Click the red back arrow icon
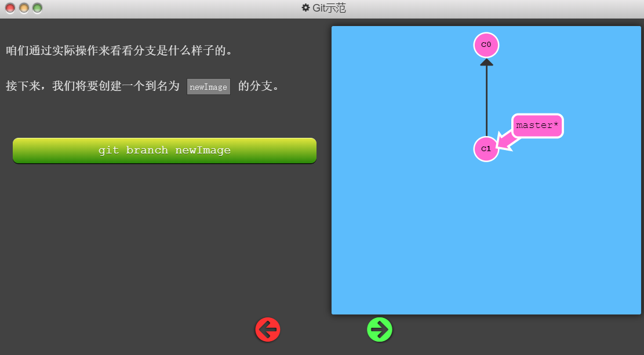Image resolution: width=644 pixels, height=355 pixels. click(268, 330)
